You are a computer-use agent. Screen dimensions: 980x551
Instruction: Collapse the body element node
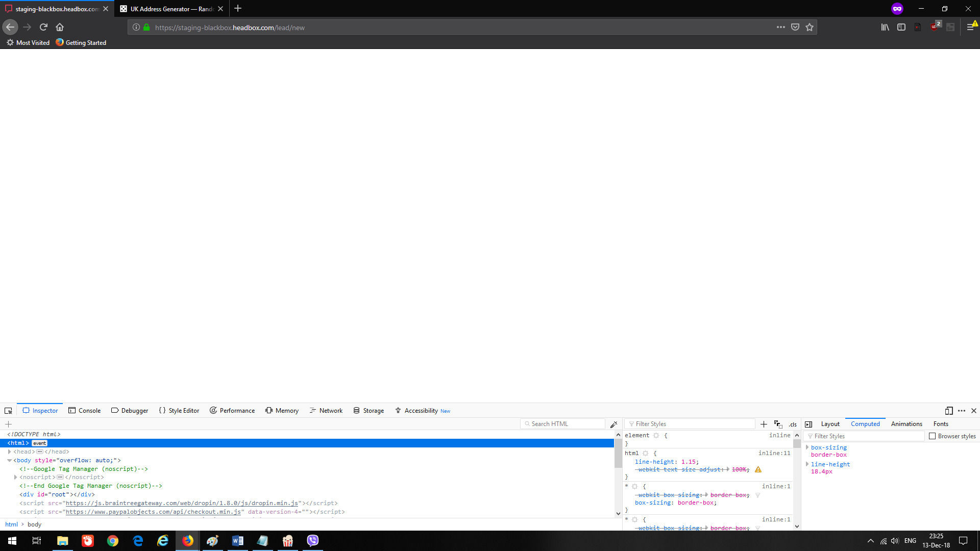point(10,460)
